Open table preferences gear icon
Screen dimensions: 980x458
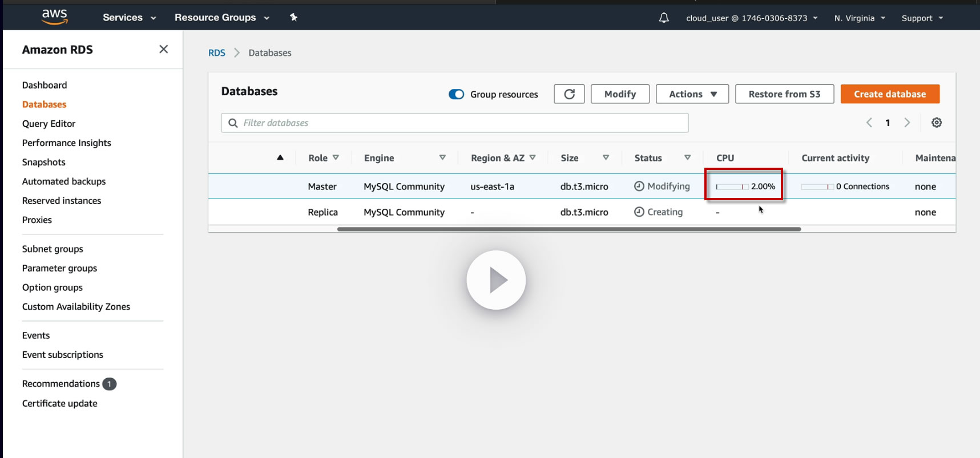(937, 123)
